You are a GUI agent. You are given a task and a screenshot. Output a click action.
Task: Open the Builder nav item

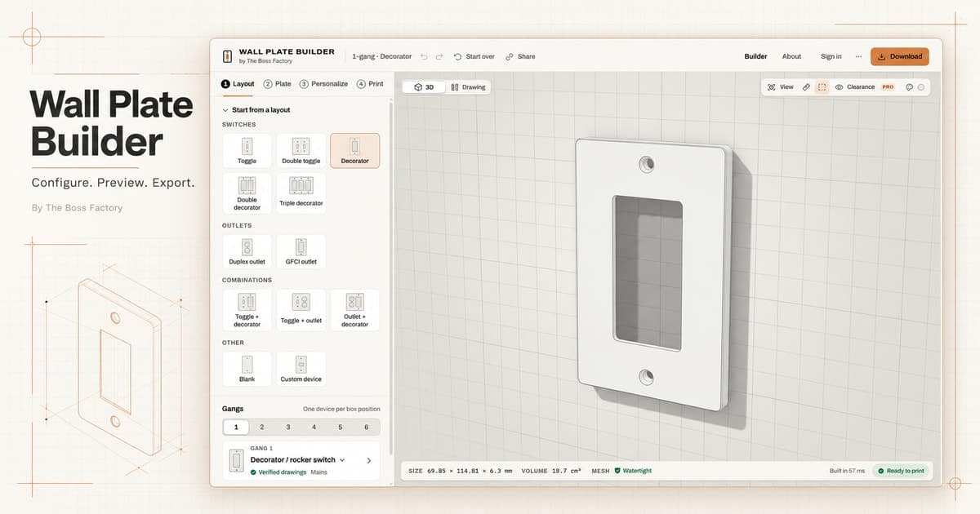[755, 56]
